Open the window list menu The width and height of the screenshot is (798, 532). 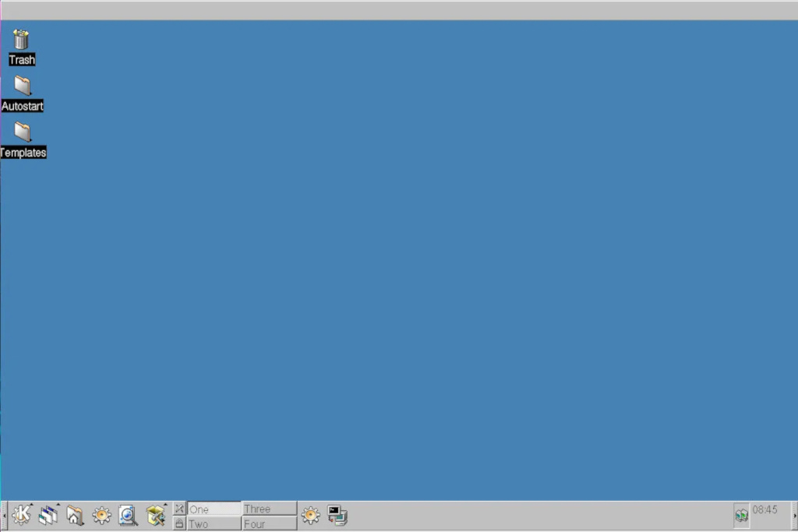tap(48, 515)
